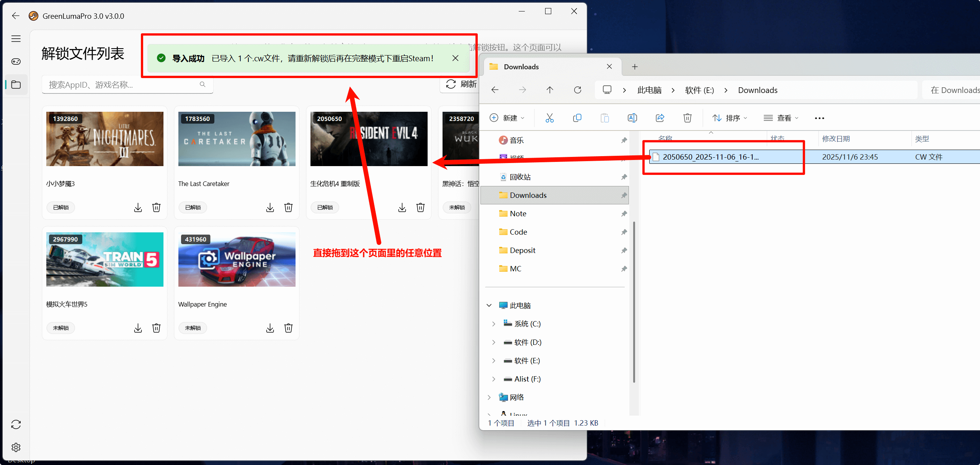Image resolution: width=980 pixels, height=465 pixels.
Task: Open the Note folder in sidebar
Action: [518, 214]
